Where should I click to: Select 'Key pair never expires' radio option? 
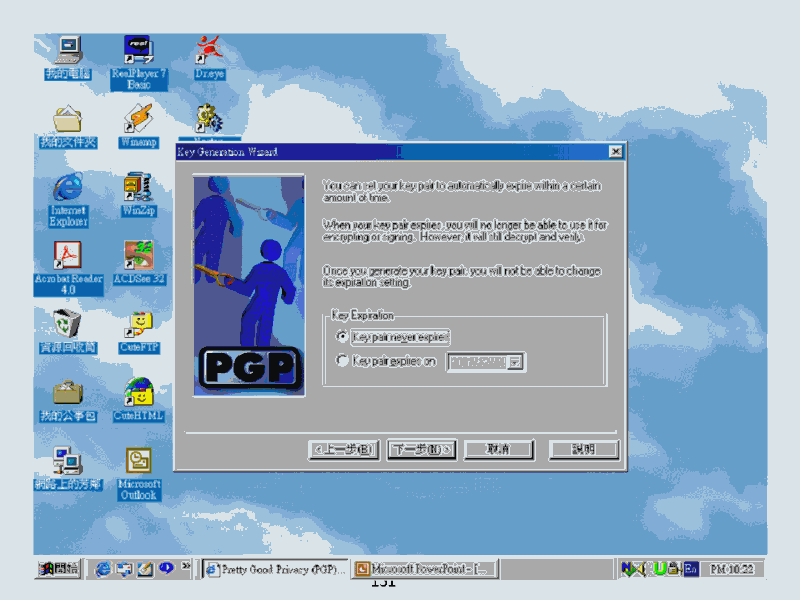[343, 337]
